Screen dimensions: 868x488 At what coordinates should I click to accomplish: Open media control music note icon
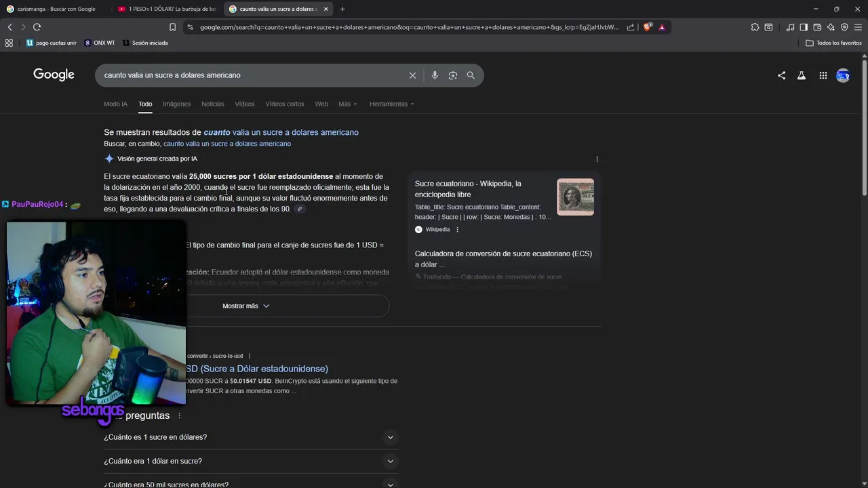(x=790, y=27)
